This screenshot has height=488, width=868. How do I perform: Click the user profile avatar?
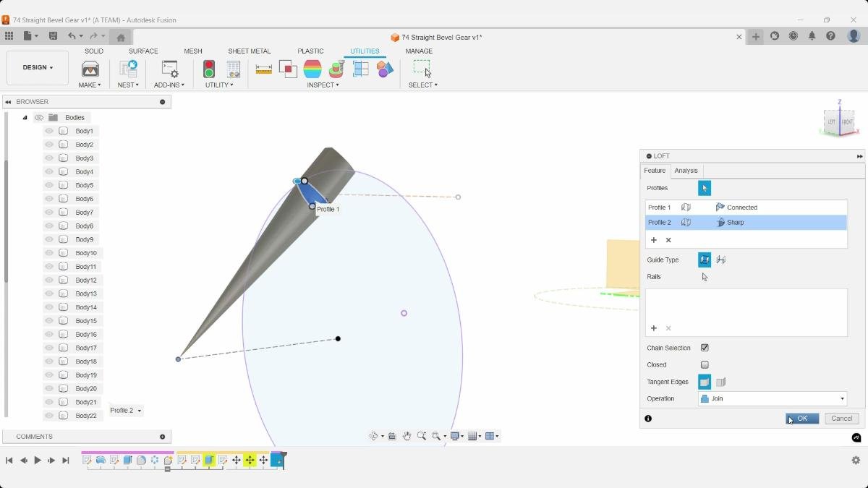(x=854, y=36)
